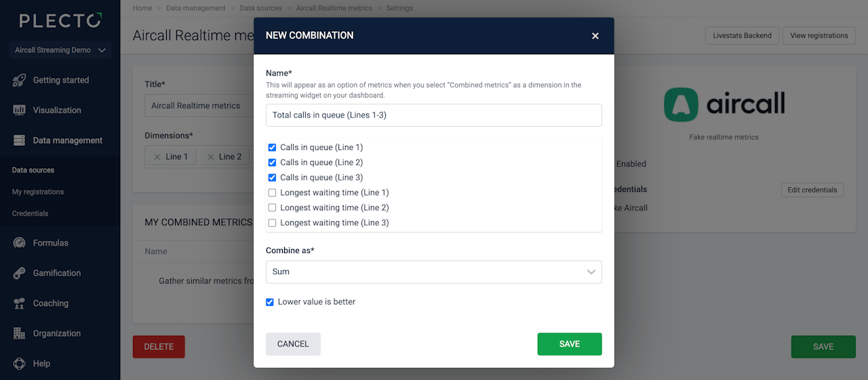Viewport: 868px width, 380px height.
Task: Uncheck Calls in queue (Line 1)
Action: 273,147
